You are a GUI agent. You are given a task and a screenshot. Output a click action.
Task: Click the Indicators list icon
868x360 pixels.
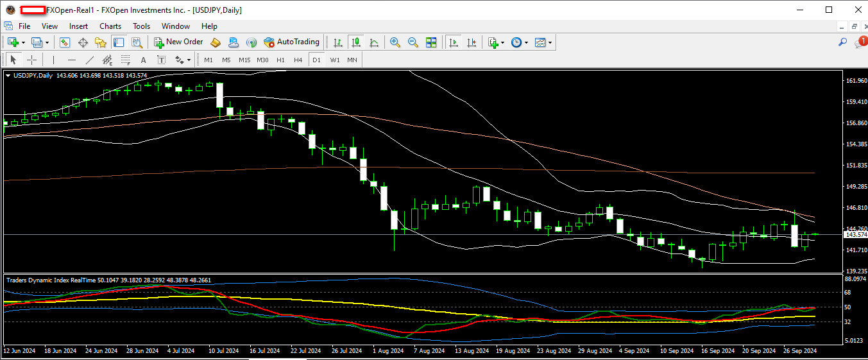pyautogui.click(x=493, y=42)
